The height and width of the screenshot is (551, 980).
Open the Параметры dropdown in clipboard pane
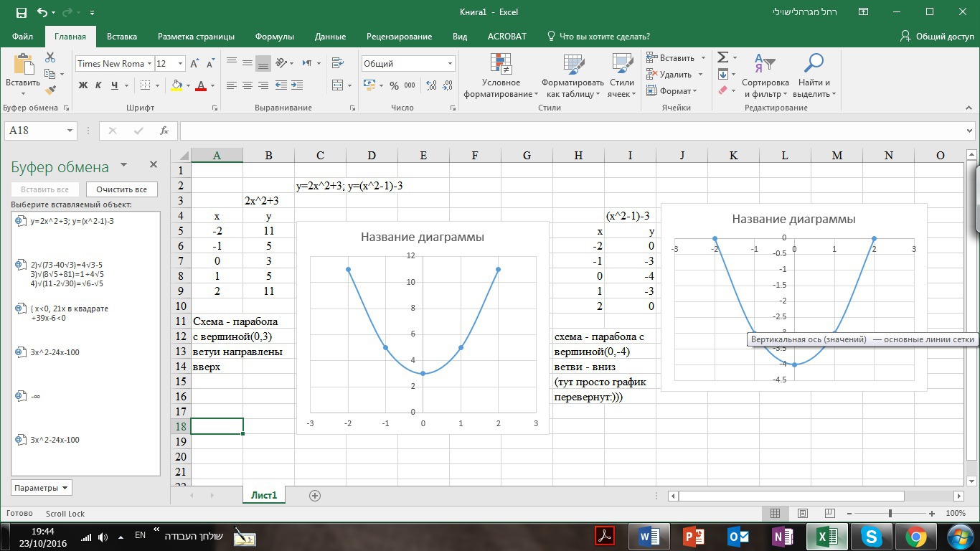click(42, 488)
